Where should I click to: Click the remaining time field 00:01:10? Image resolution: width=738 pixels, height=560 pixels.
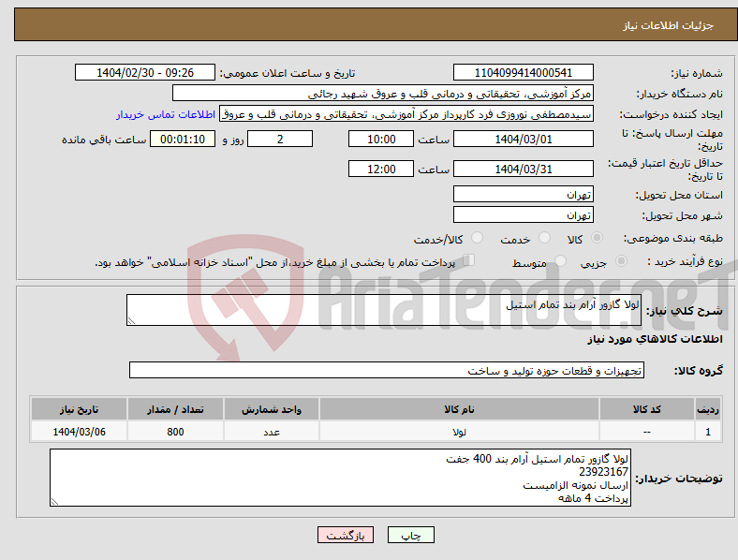(x=183, y=139)
